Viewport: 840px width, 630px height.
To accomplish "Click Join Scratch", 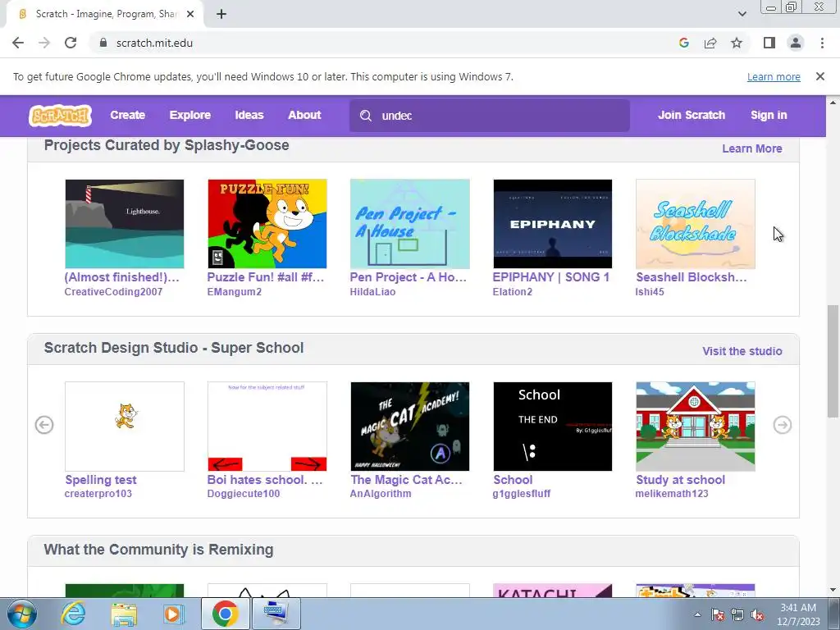I will pos(692,115).
